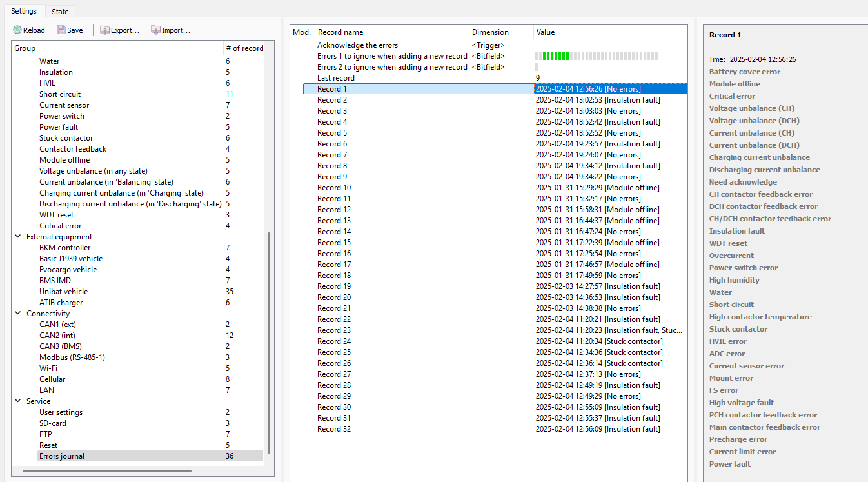Select the Short circuit group item

[x=60, y=94]
